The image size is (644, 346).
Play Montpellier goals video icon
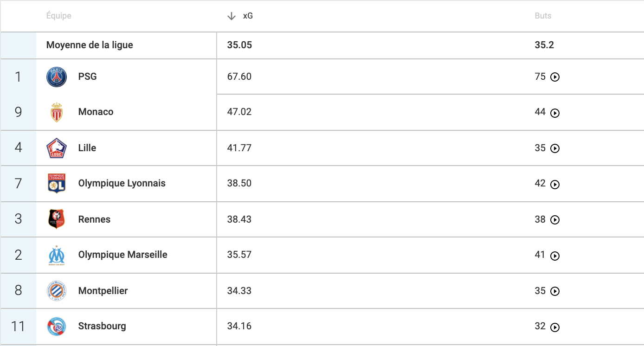pos(555,291)
